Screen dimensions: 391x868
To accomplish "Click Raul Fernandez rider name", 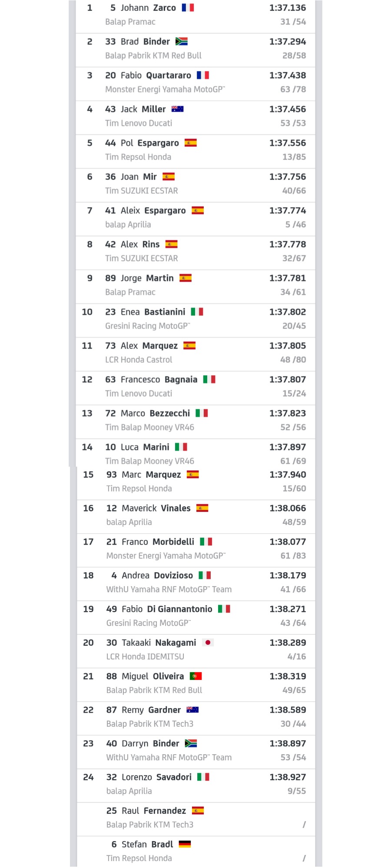I will click(154, 811).
